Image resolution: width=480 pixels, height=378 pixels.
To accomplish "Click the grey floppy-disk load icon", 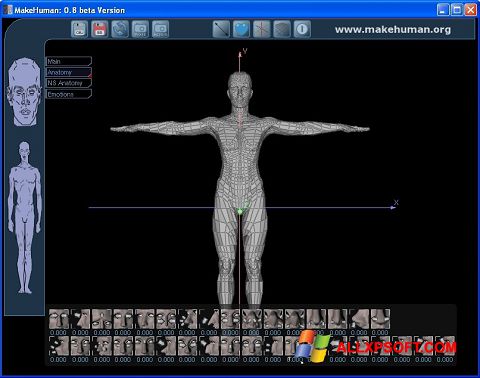I will point(79,29).
